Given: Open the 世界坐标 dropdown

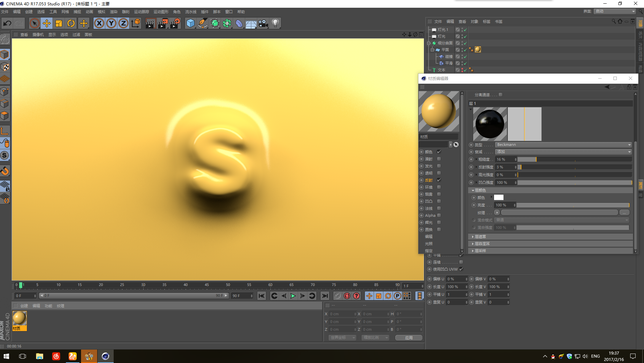Looking at the screenshot, I should [x=342, y=337].
